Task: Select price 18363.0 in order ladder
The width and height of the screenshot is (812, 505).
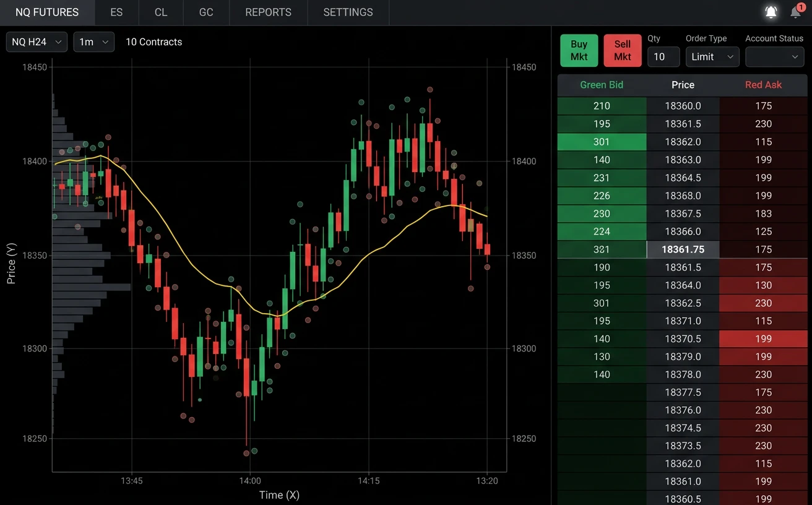Action: [683, 160]
